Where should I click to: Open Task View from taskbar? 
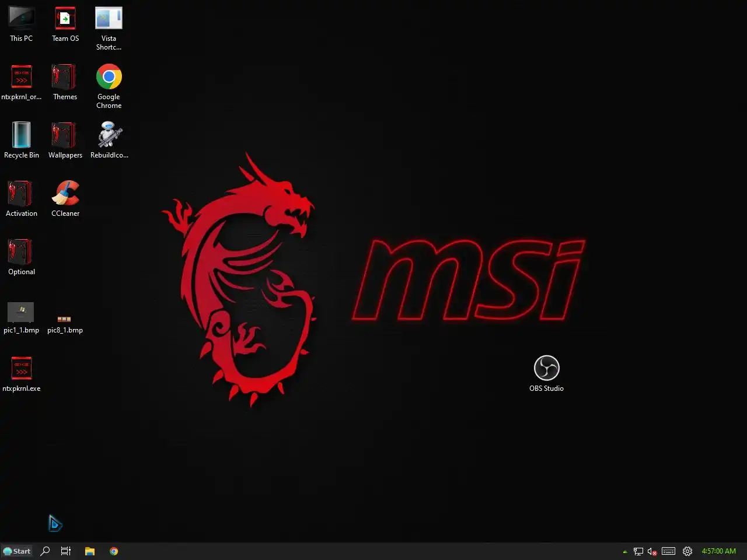tap(66, 551)
